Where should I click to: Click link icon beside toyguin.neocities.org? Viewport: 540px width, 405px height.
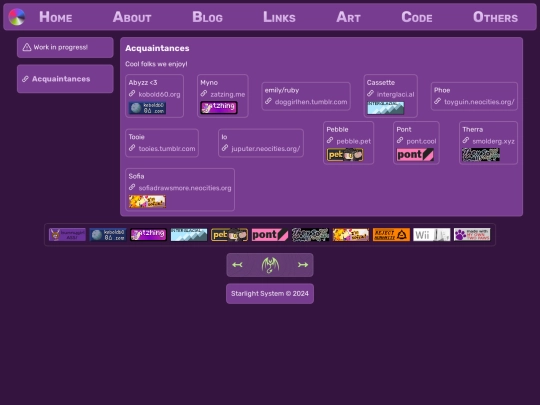pos(437,101)
